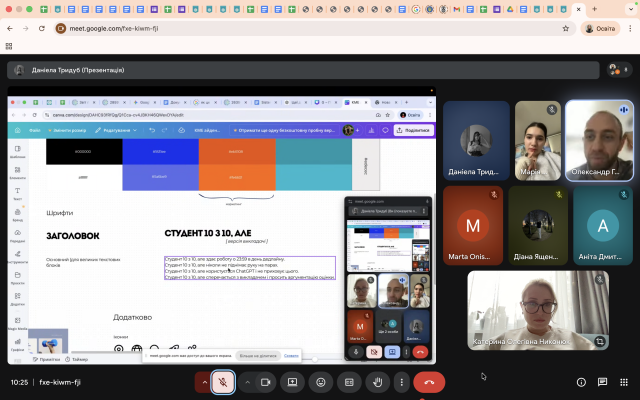Open the Освіта Chrome profile button
This screenshot has height=400, width=640.
pyautogui.click(x=601, y=29)
